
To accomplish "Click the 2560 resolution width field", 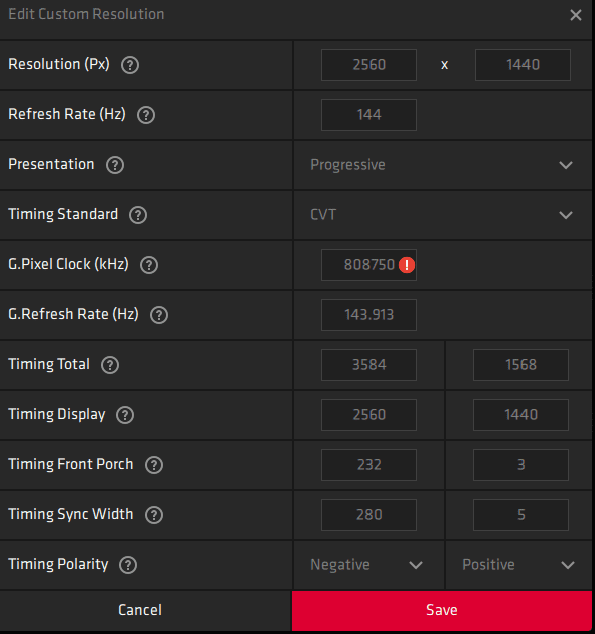I will coord(369,65).
